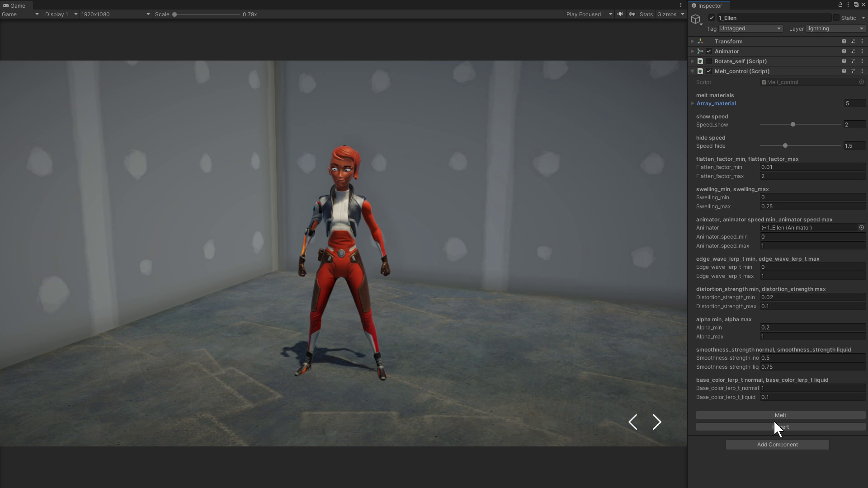Click the Speed_show slider handle

point(793,124)
